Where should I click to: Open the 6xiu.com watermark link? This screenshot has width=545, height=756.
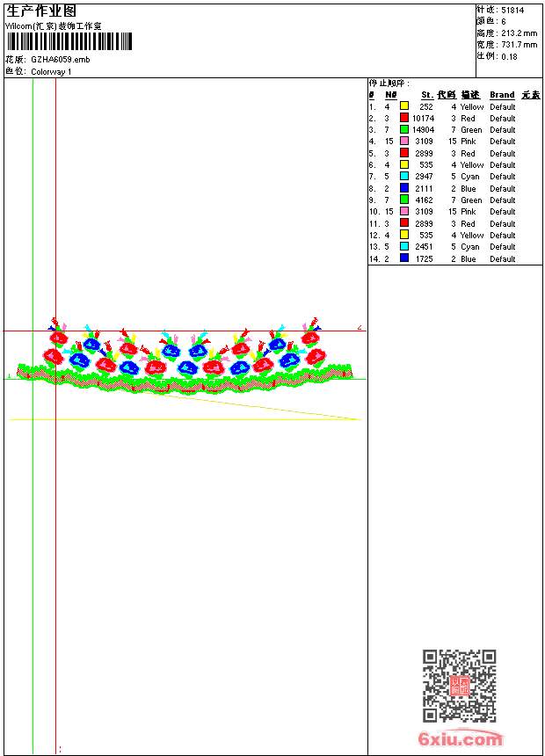(460, 738)
